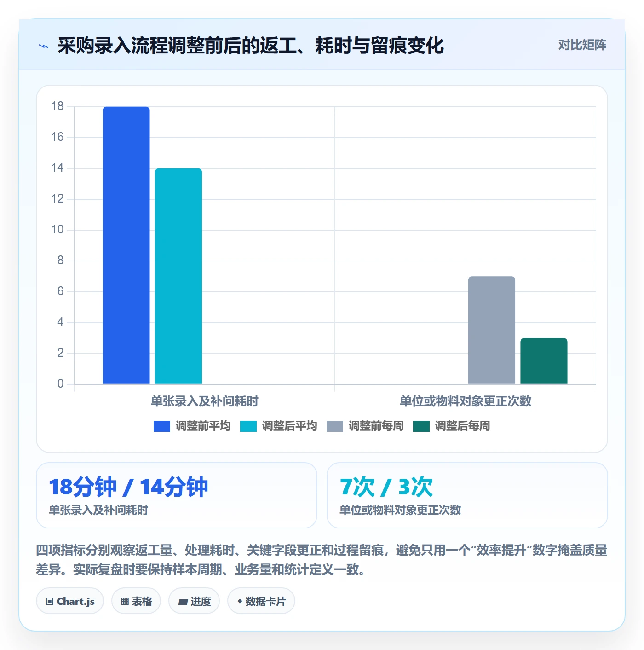This screenshot has height=650, width=644.
Task: Click the 18分钟 / 14分钟 stat value
Action: pos(128,487)
